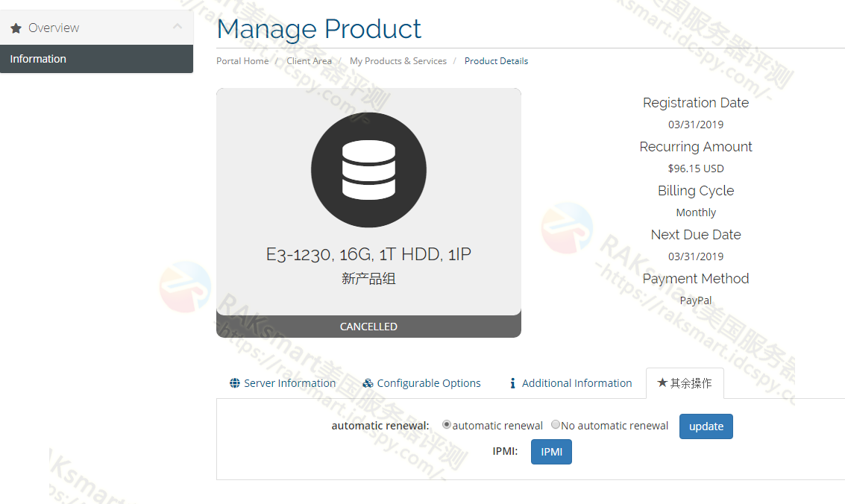845x504 pixels.
Task: Click the globe icon on Server Information tab
Action: (x=234, y=383)
